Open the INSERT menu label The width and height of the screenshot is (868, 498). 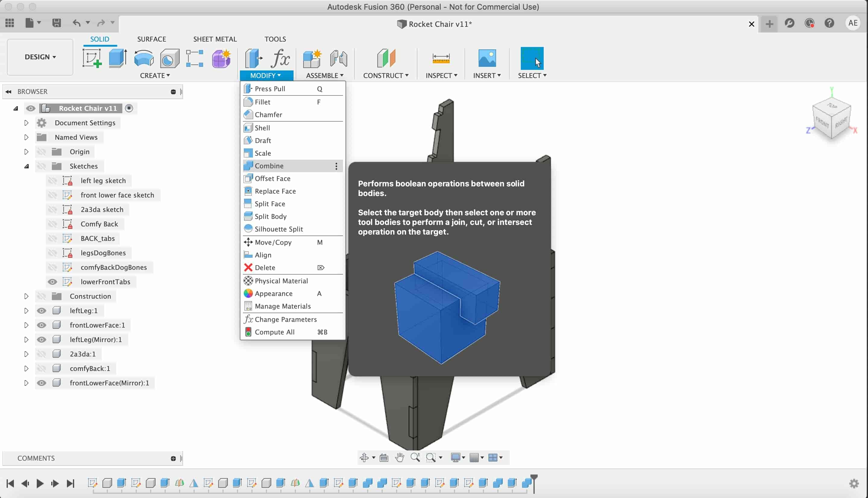tap(487, 75)
